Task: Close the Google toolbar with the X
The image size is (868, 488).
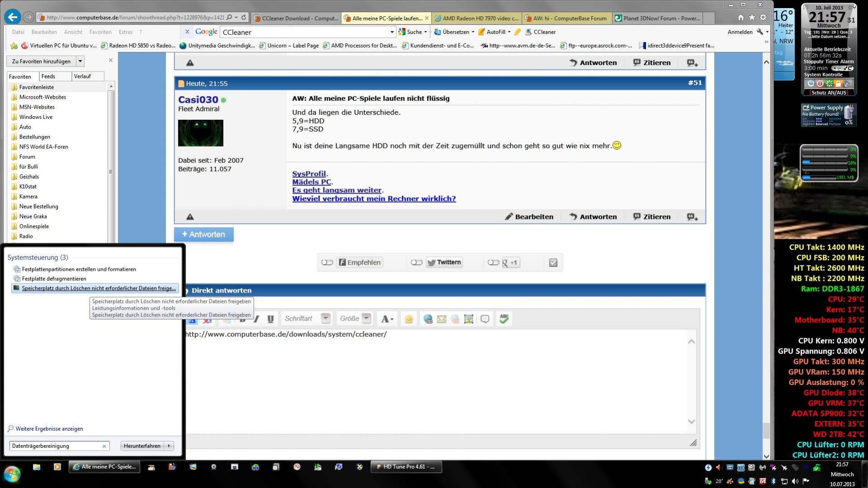Action: [187, 32]
